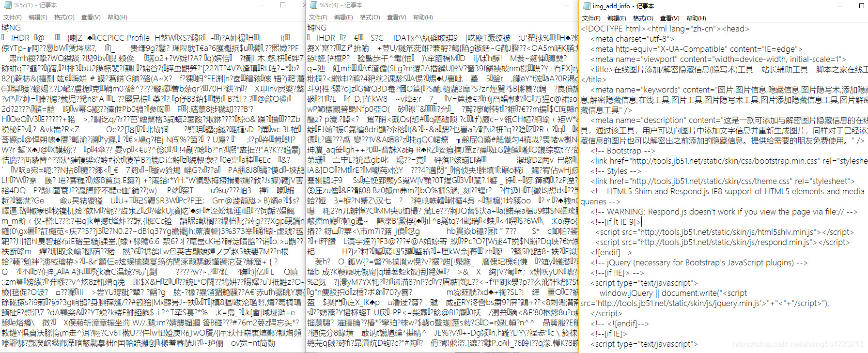The image size is (868, 353).
Task: Click the html5shiv.min.js script line
Action: [725, 232]
